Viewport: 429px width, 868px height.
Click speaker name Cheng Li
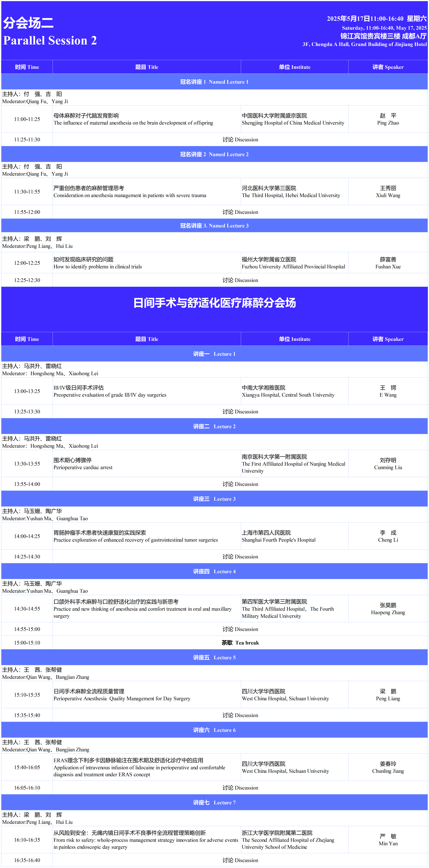[x=388, y=540]
